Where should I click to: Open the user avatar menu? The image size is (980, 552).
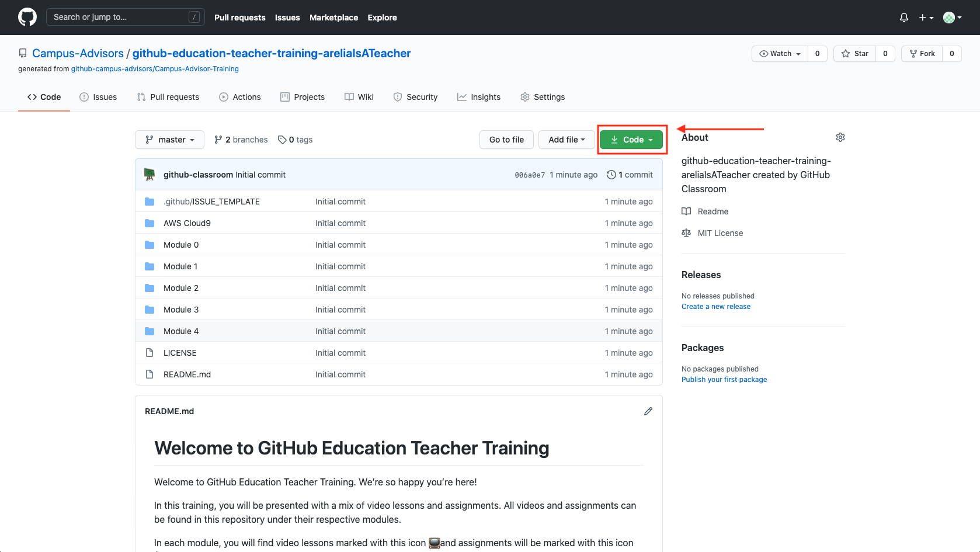tap(953, 18)
